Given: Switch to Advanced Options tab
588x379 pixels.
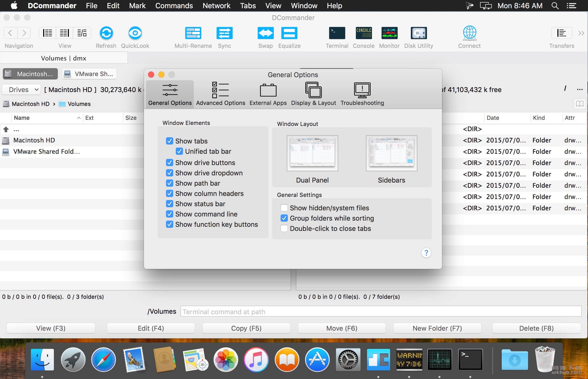Looking at the screenshot, I should click(220, 94).
